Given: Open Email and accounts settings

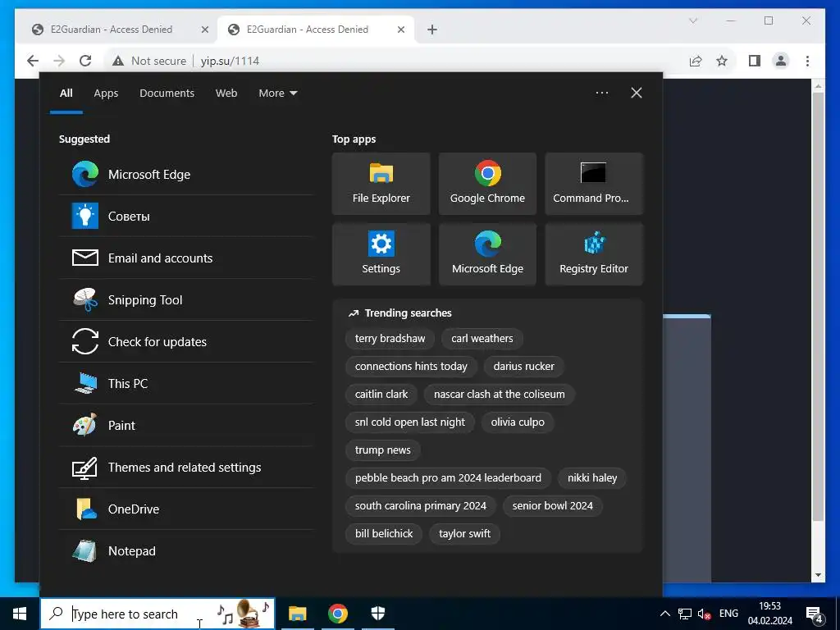Looking at the screenshot, I should pos(186,258).
